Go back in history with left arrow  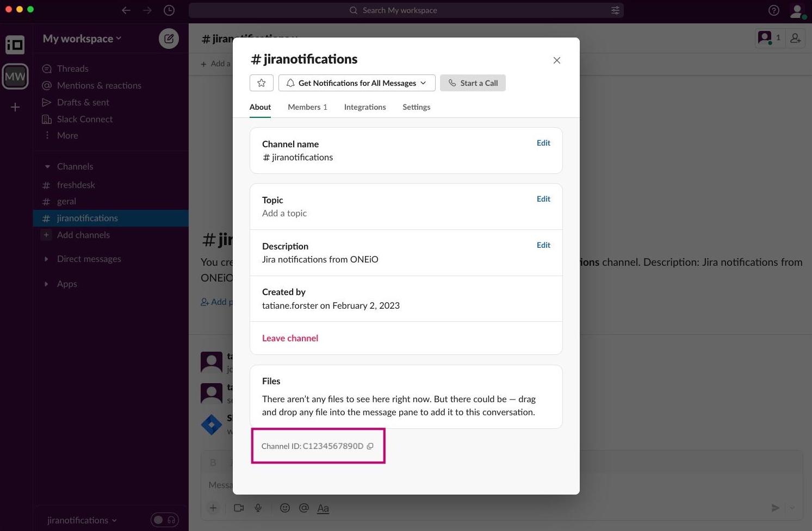coord(126,10)
